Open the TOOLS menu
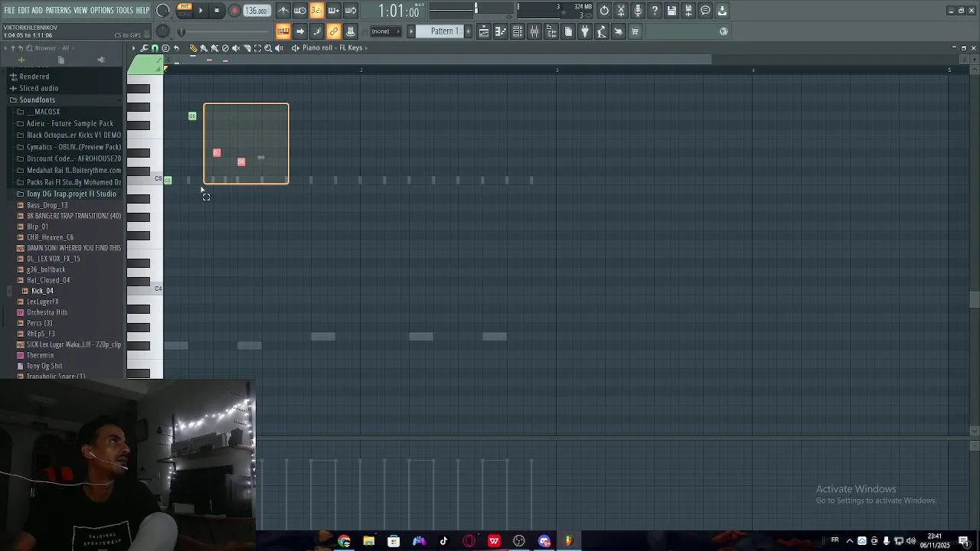 click(x=125, y=11)
